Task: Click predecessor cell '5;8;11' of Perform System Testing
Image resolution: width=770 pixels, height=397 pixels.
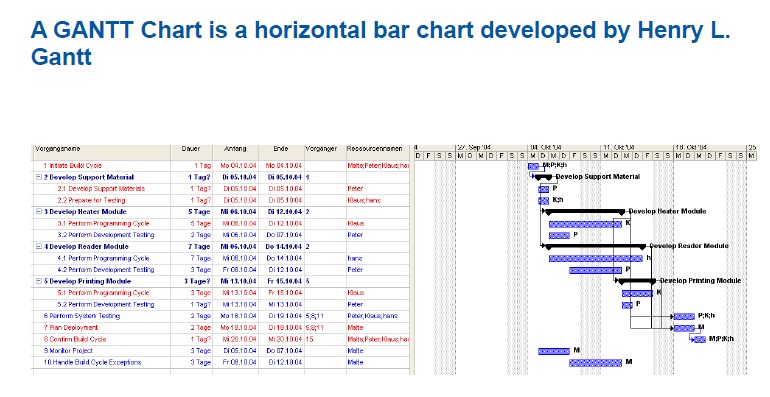Action: (x=314, y=316)
